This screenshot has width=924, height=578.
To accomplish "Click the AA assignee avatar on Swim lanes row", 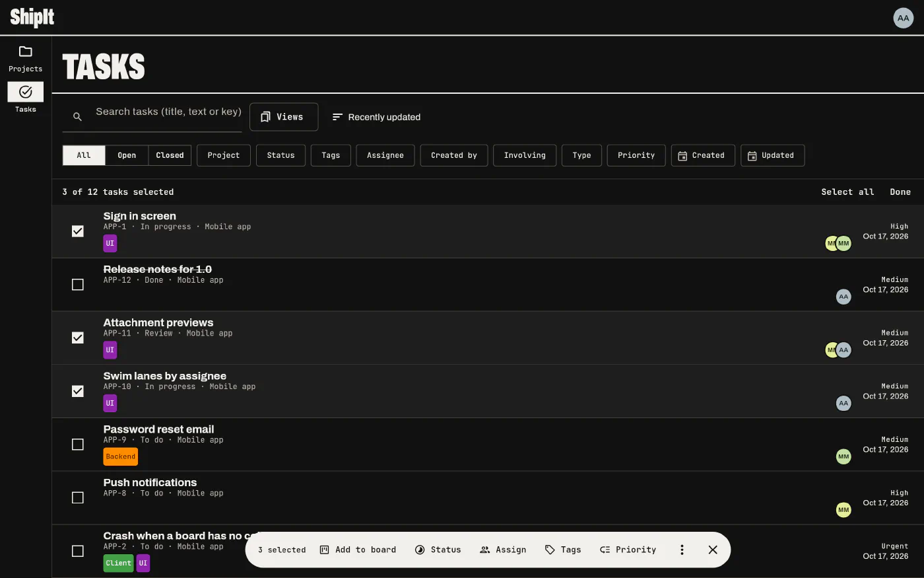I will point(843,403).
